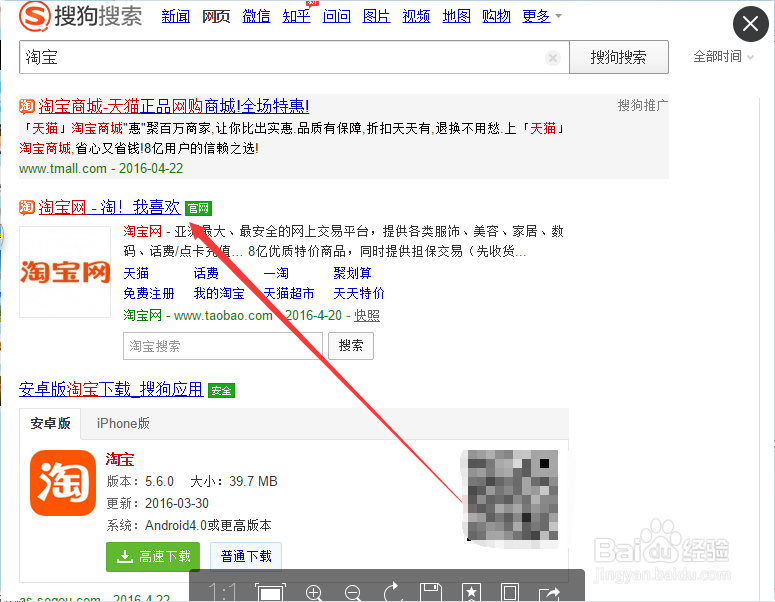The width and height of the screenshot is (775, 602).
Task: Click the 搜狗推广 label
Action: pos(643,105)
